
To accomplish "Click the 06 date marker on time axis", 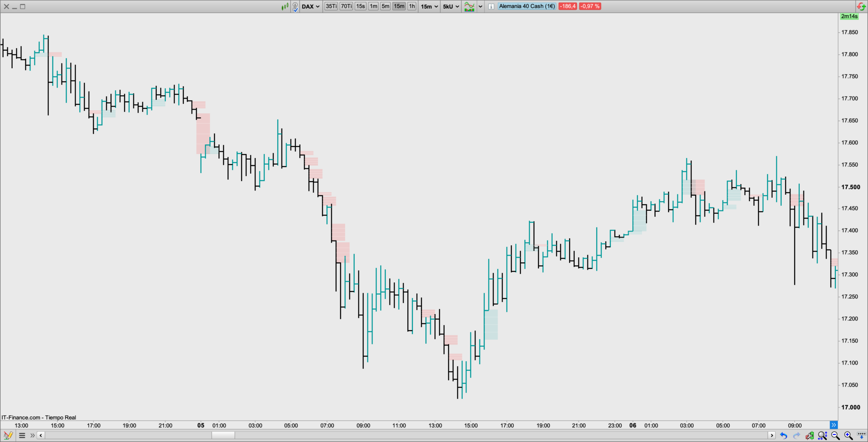I will 633,425.
